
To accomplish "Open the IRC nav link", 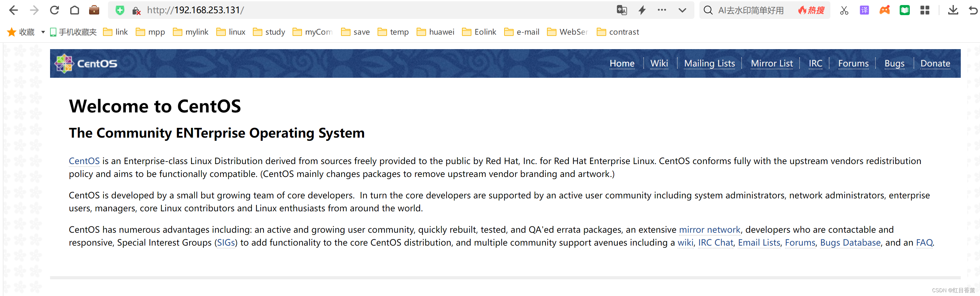I will point(815,64).
